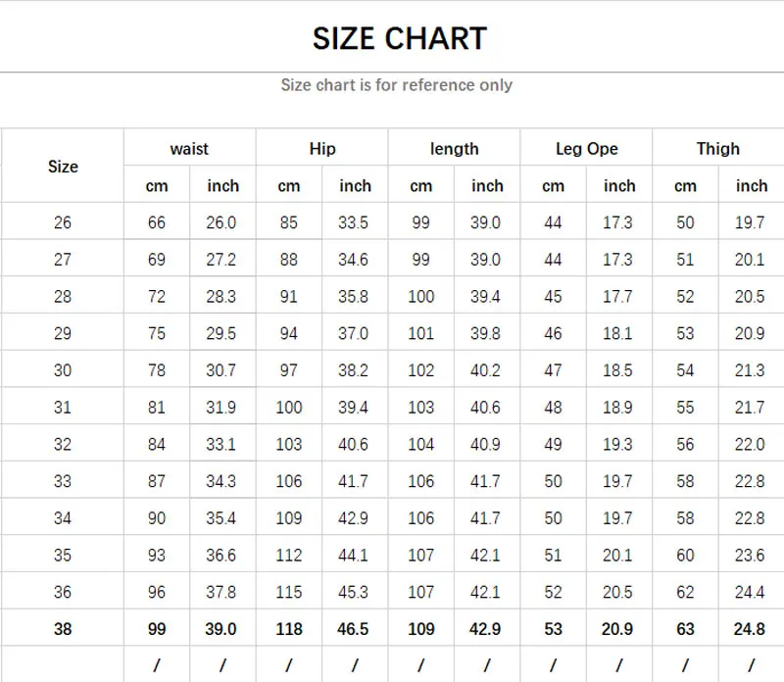Click the cm label under waist
Viewport: 784px width, 682px height.
[x=156, y=185]
